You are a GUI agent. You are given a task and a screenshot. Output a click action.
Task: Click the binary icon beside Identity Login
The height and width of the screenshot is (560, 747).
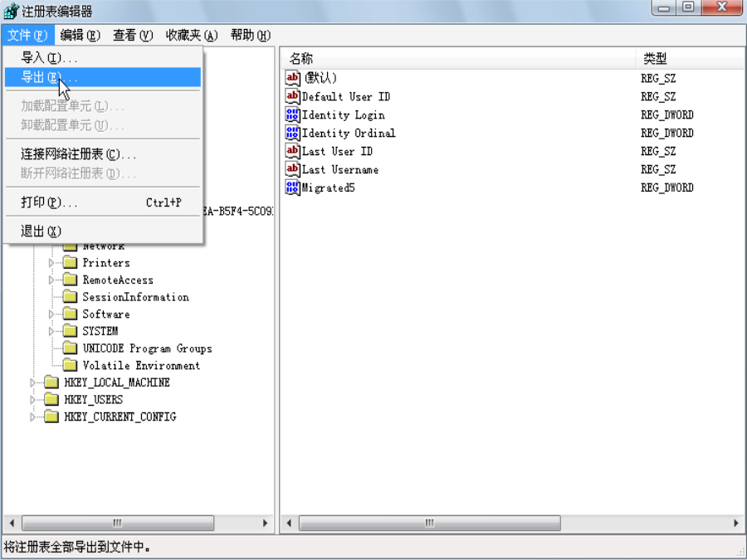[292, 114]
